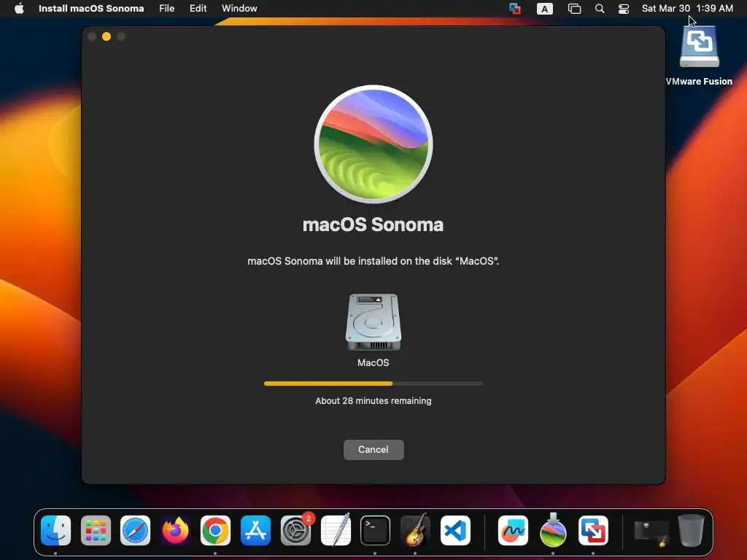This screenshot has height=560, width=747.
Task: Click the MacOS disk drive icon
Action: (373, 322)
